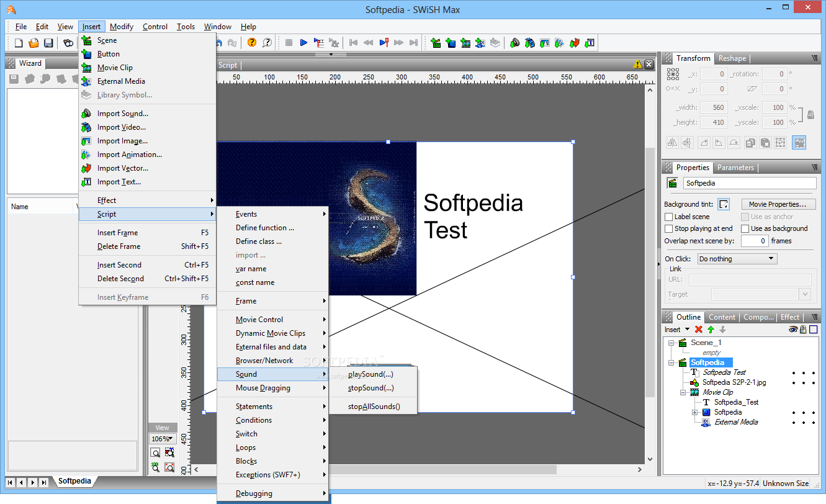Click the Save floppy disk icon

(x=48, y=43)
